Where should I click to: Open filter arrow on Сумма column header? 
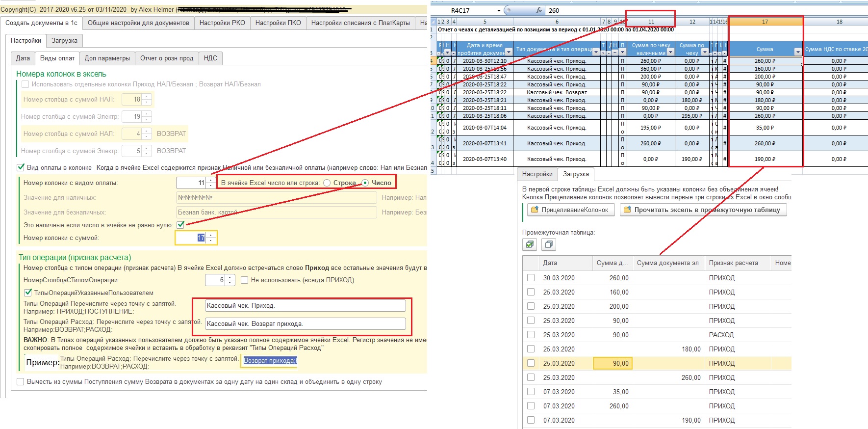point(797,52)
